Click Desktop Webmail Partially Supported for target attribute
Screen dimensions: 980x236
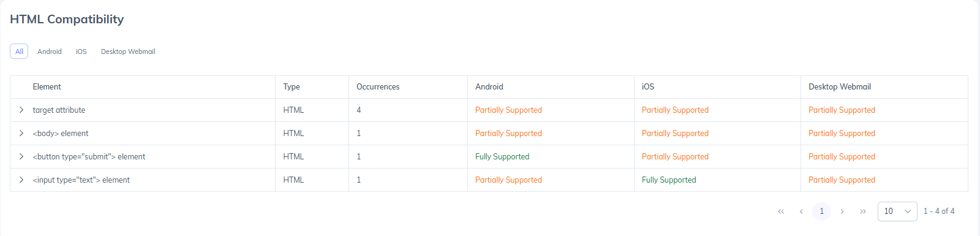[x=842, y=110]
